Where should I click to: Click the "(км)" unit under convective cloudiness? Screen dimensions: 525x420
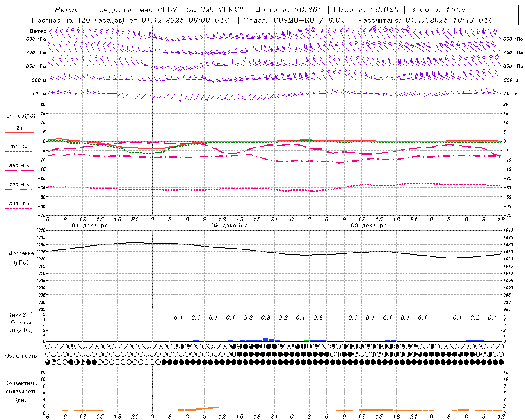[x=21, y=399]
